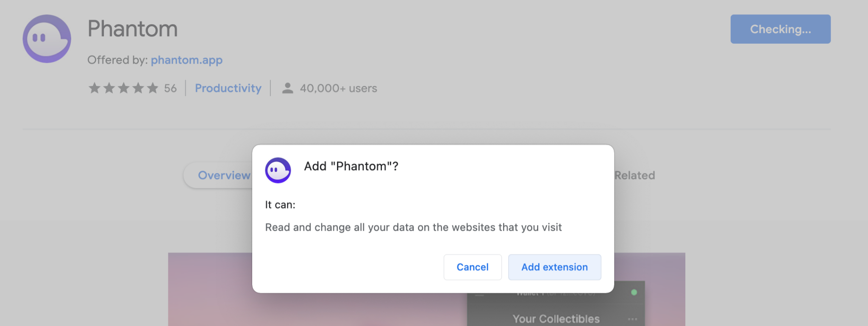Image resolution: width=868 pixels, height=326 pixels.
Task: Click the users person icon
Action: tap(287, 88)
